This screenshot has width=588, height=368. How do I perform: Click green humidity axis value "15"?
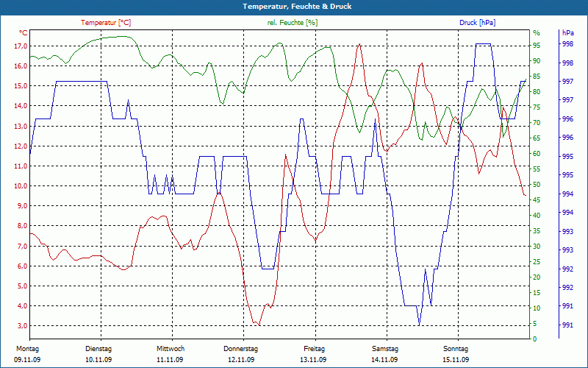click(537, 292)
